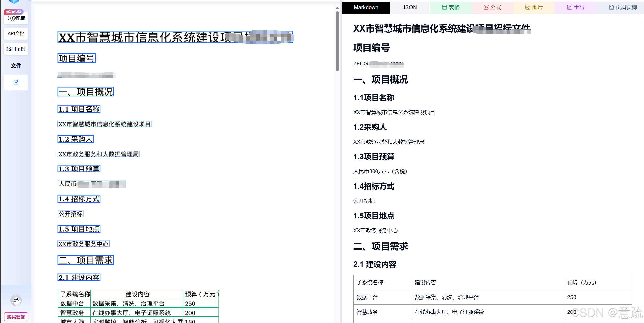644x323 pixels.
Task: Select the 一、项目概况 heading box in document
Action: (x=86, y=92)
